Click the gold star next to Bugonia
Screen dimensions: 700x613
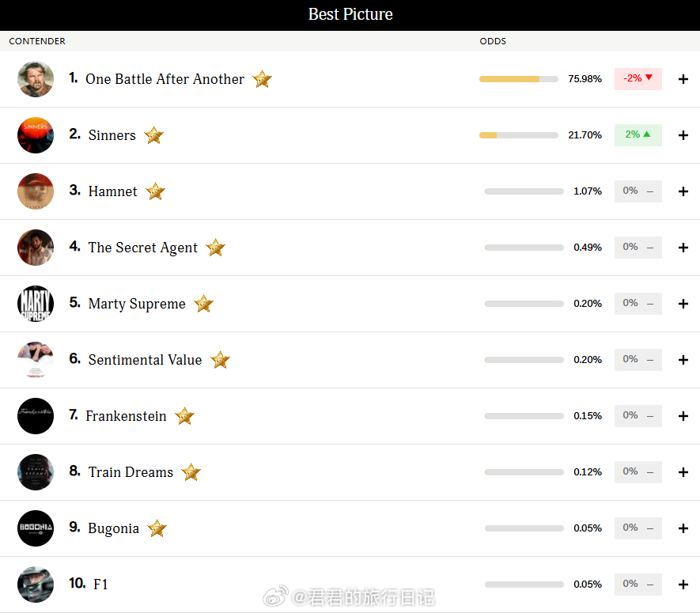[x=157, y=528]
